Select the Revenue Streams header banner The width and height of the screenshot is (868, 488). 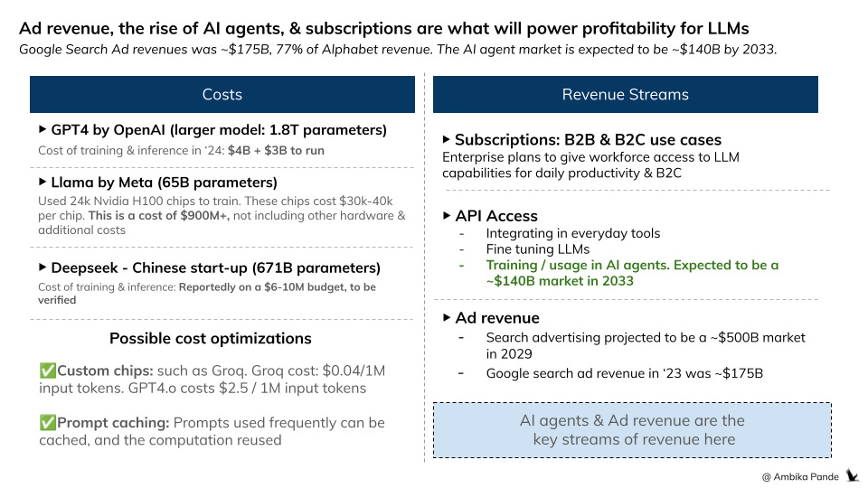pos(625,95)
